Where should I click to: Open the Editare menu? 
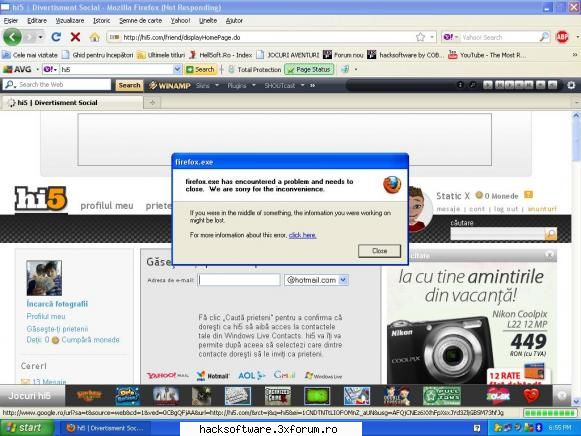click(x=37, y=21)
